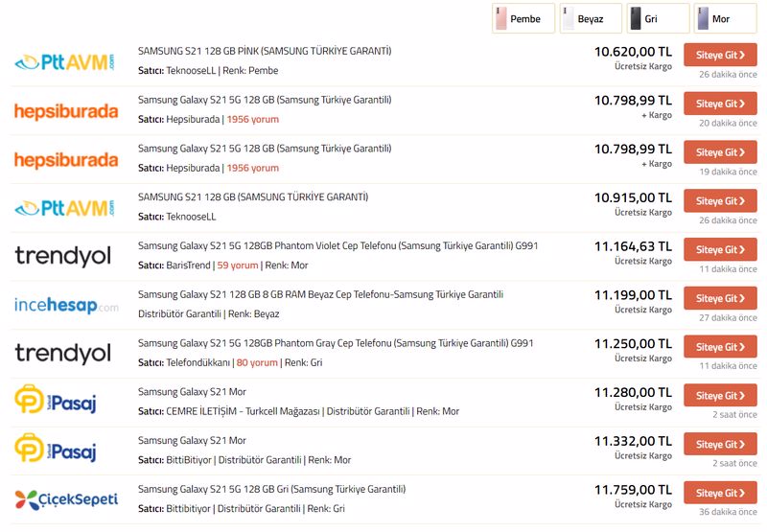Image resolution: width=767 pixels, height=532 pixels.
Task: Go to site for 11.199,00 TL incehesap offer
Action: (720, 298)
